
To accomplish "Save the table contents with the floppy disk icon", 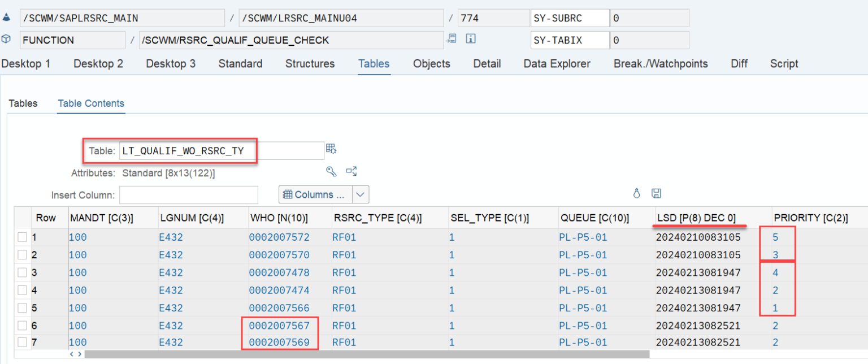I will 656,193.
